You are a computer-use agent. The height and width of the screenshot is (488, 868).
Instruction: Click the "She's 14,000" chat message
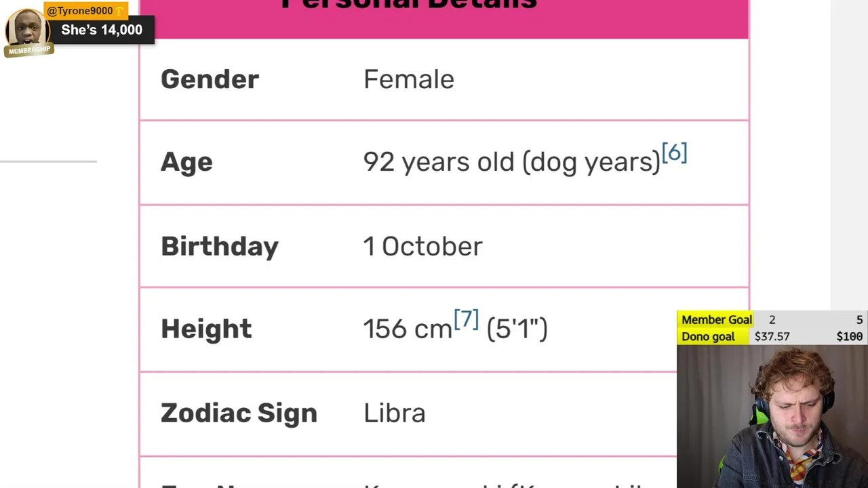click(102, 30)
